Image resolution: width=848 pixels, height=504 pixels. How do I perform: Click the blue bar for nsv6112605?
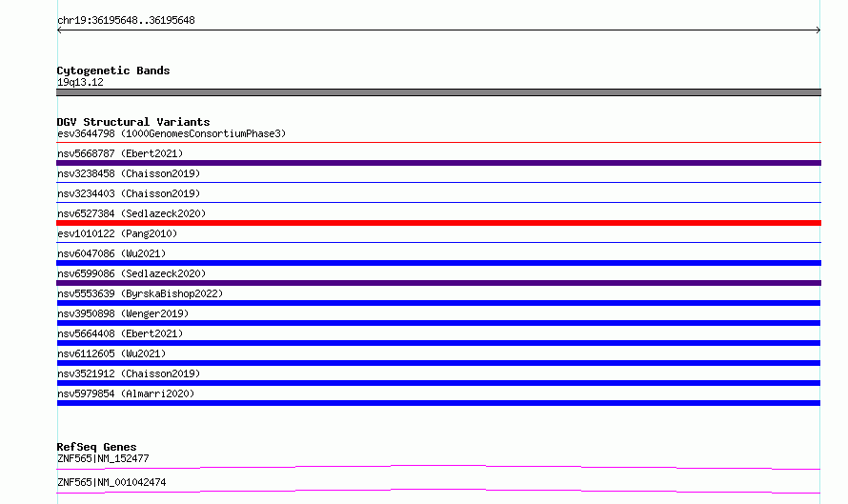point(438,363)
